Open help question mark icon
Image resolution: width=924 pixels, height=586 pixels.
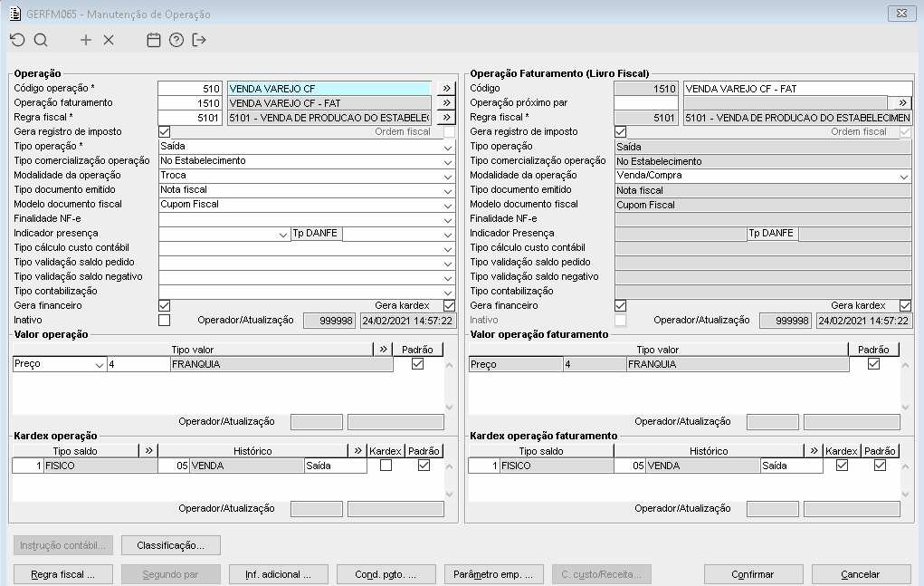pyautogui.click(x=176, y=40)
